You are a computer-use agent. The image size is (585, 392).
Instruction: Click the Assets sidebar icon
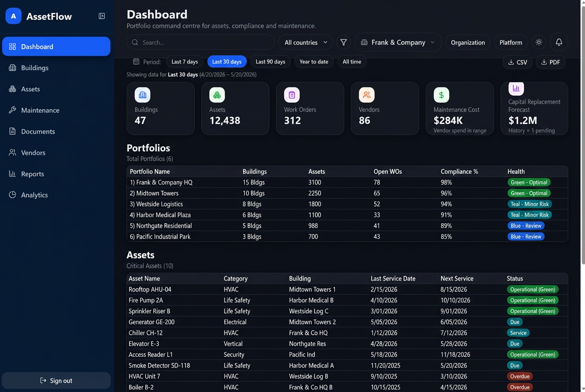(x=12, y=89)
